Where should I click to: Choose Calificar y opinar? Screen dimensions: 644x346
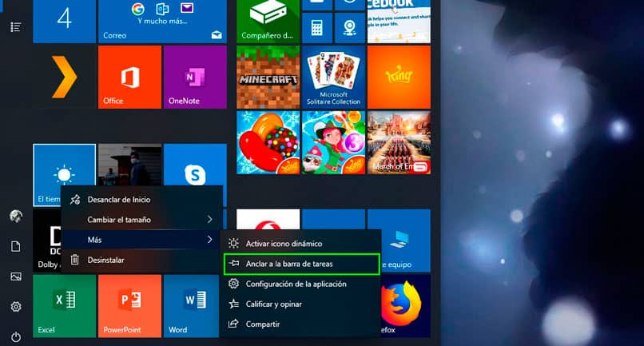coord(301,304)
